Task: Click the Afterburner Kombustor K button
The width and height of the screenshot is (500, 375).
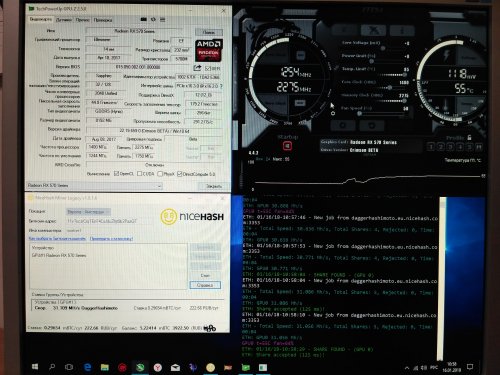Action: tap(346, 30)
